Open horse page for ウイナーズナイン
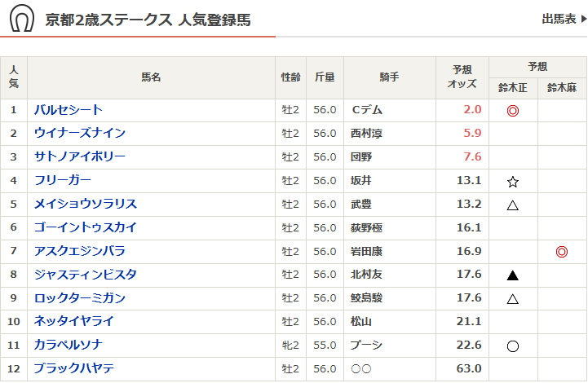Viewport: 588px width, 383px height. [80, 134]
